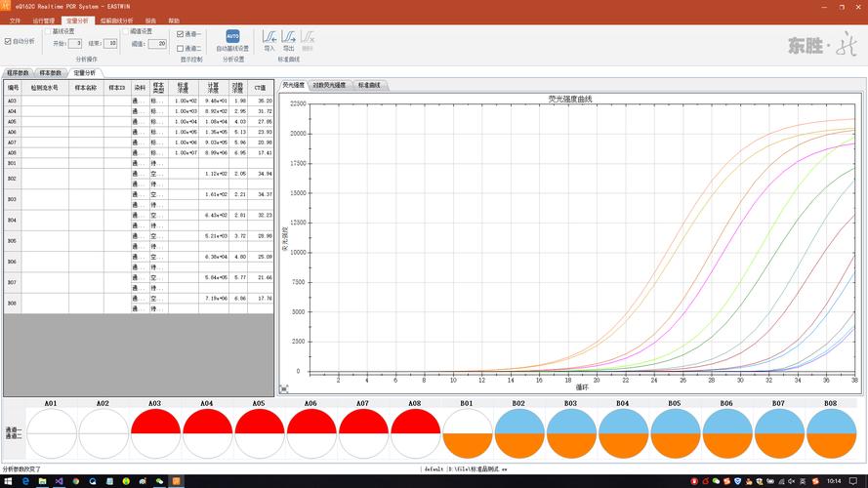
Task: Select table row A03
Action: coord(139,101)
